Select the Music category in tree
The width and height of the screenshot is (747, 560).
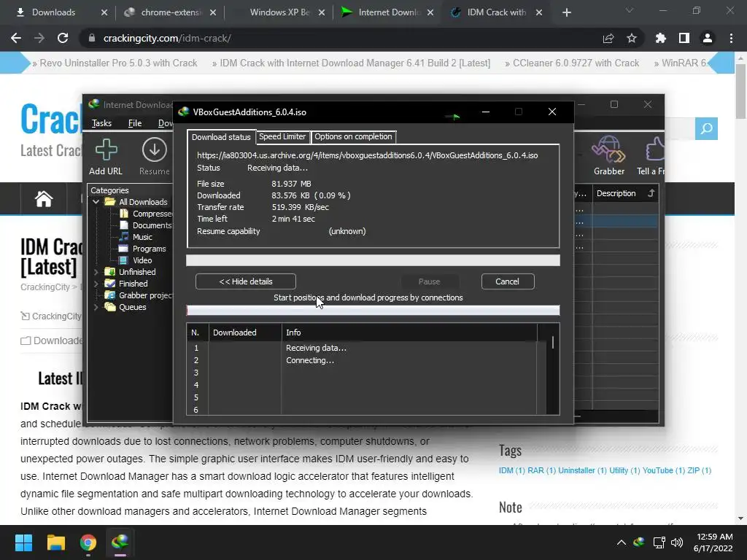(142, 237)
